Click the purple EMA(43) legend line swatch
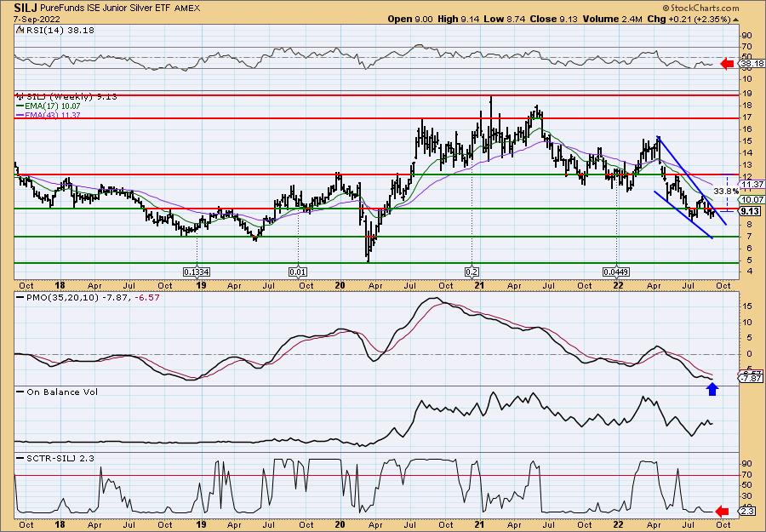The height and width of the screenshot is (532, 766). pyautogui.click(x=20, y=115)
